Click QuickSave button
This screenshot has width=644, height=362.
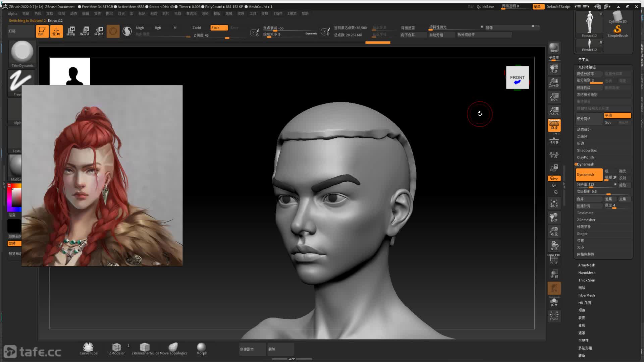pyautogui.click(x=485, y=7)
